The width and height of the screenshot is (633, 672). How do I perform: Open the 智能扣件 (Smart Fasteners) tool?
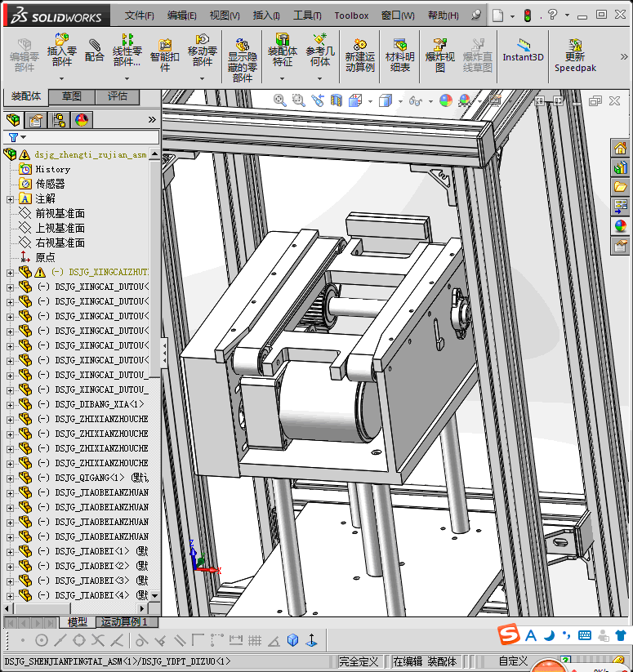(x=165, y=54)
